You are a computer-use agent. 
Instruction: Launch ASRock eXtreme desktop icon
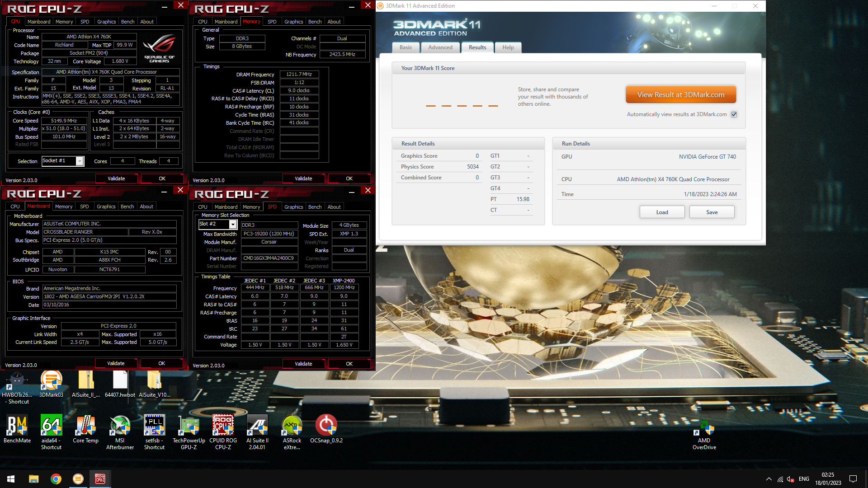292,432
